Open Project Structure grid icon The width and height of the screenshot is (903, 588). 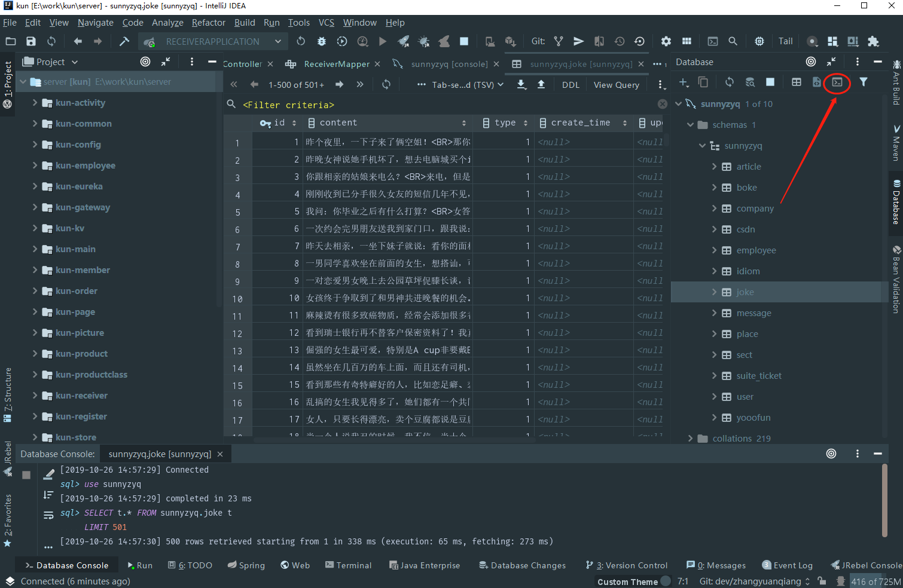(687, 41)
